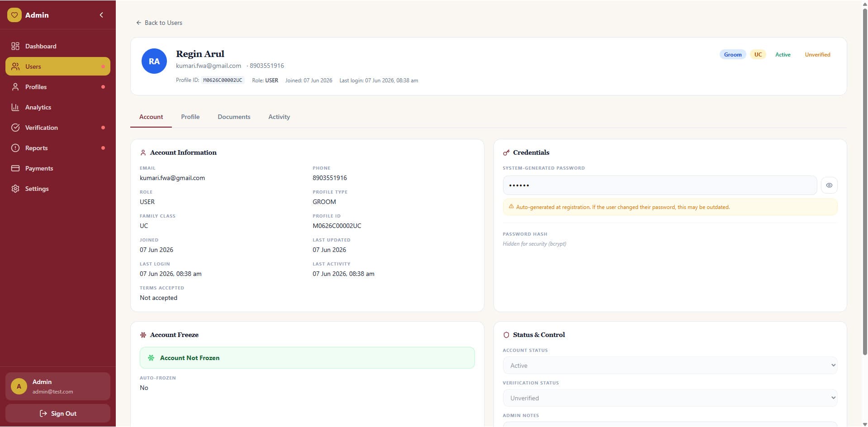Click the back arrow icon

[139, 23]
